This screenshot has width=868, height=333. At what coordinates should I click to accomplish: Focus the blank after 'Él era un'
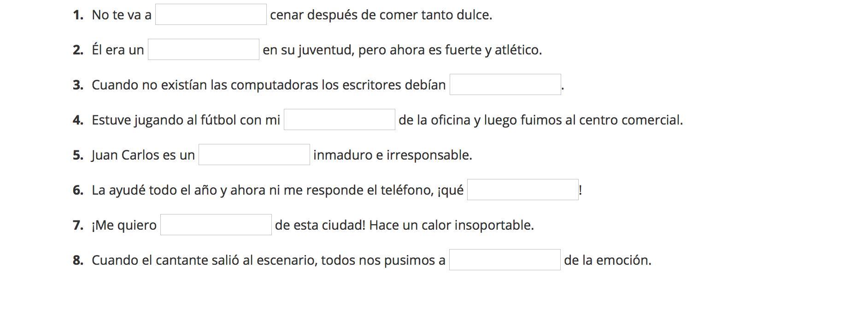tap(203, 50)
